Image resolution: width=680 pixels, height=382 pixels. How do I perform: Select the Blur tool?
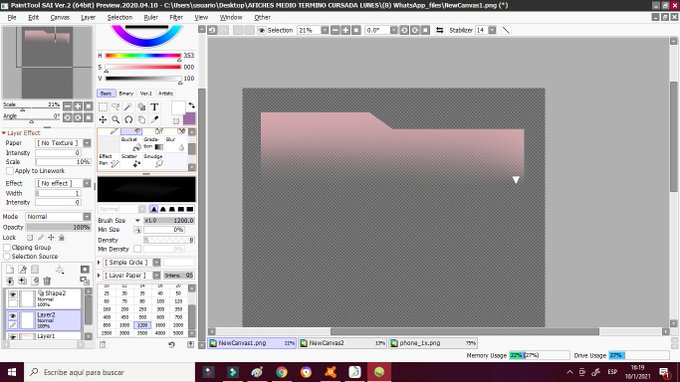pyautogui.click(x=175, y=144)
